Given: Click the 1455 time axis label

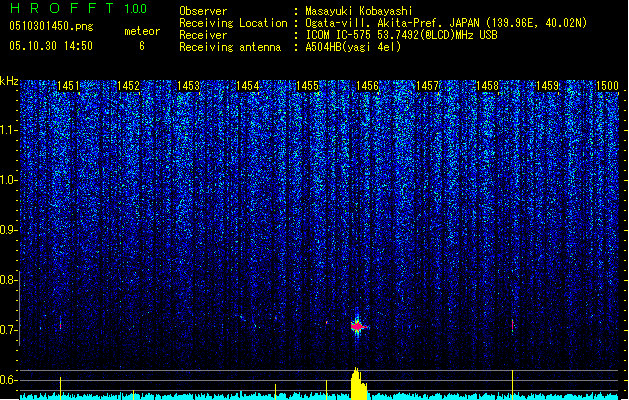Looking at the screenshot, I should pyautogui.click(x=307, y=86).
